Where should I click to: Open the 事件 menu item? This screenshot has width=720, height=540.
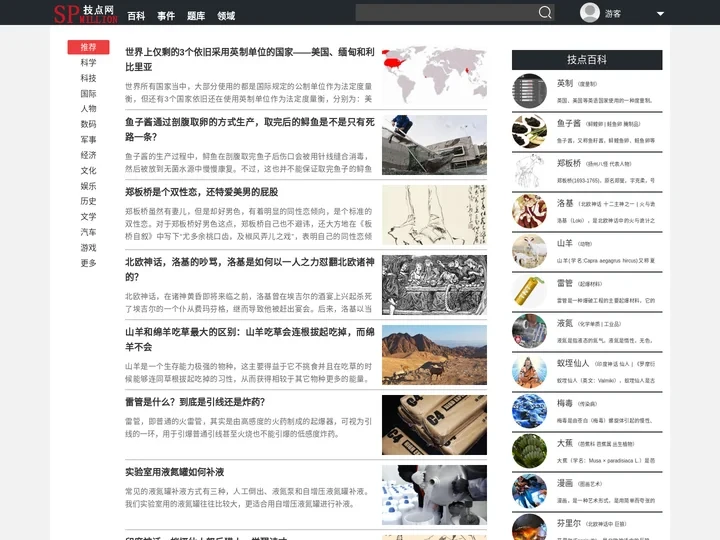pos(166,16)
